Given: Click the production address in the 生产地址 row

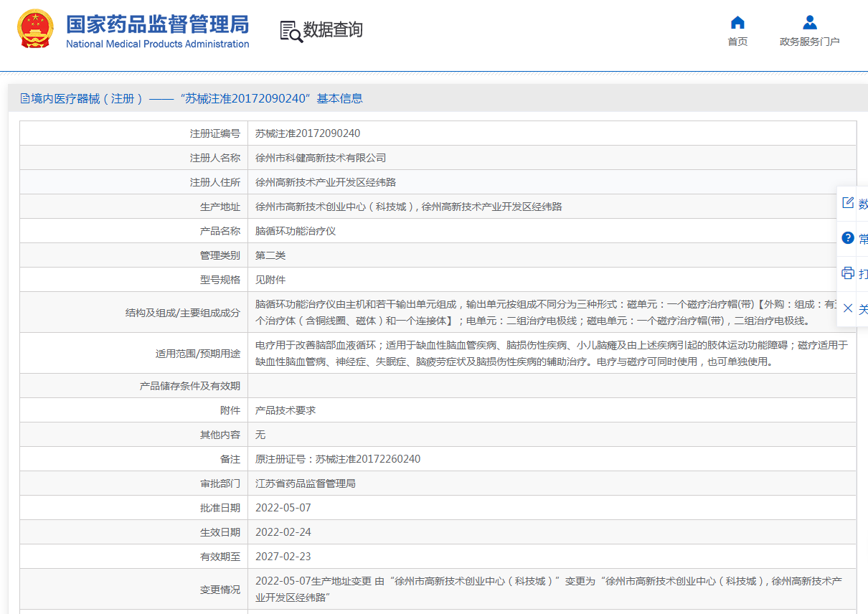Looking at the screenshot, I should (409, 207).
